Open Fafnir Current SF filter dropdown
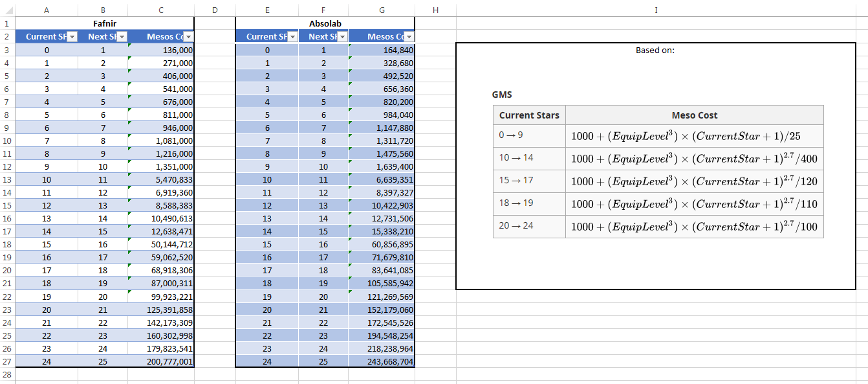The width and height of the screenshot is (868, 384). pos(72,37)
